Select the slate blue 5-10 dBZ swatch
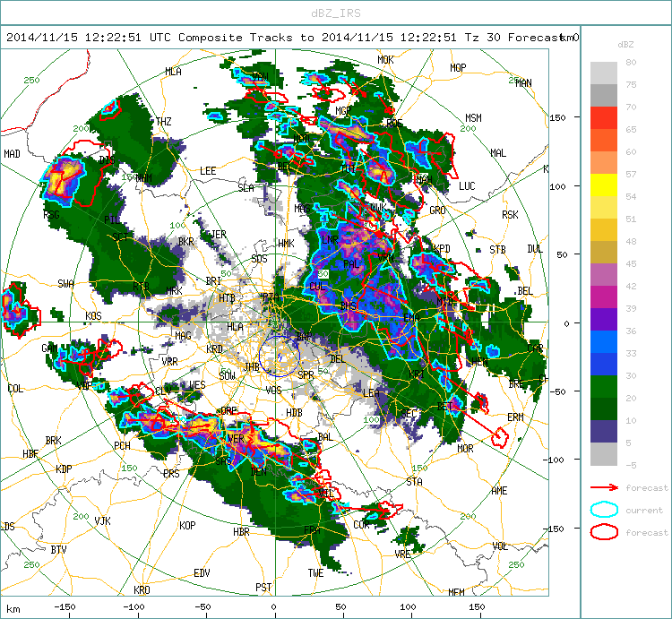Image resolution: width=672 pixels, height=619 pixels. (x=604, y=432)
